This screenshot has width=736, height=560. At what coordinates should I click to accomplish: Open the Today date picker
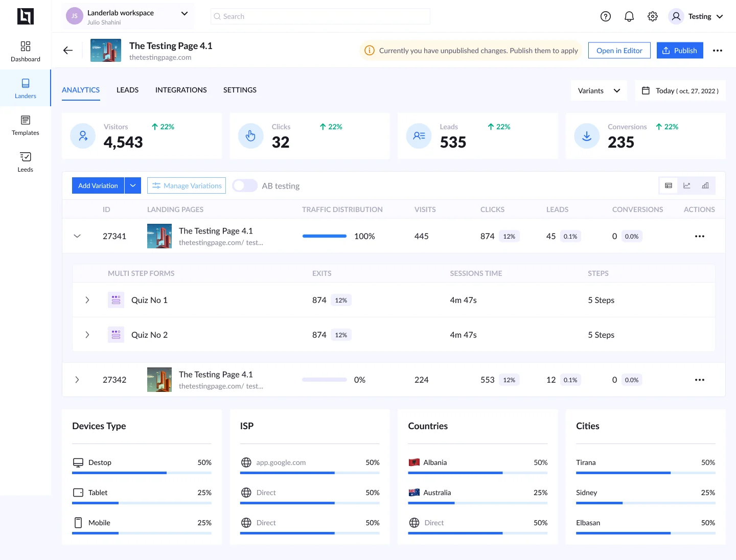point(680,90)
